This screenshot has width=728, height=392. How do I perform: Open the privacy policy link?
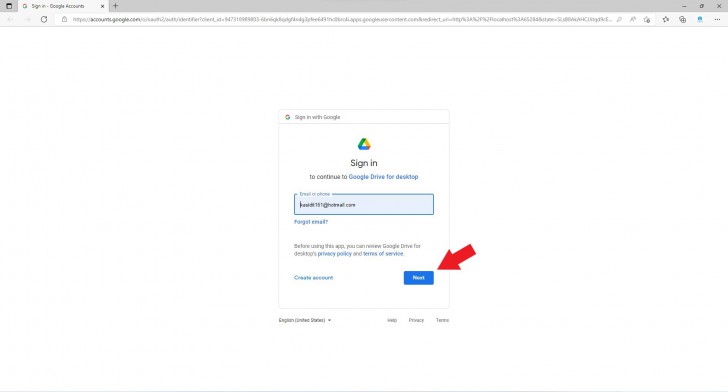[x=335, y=254]
